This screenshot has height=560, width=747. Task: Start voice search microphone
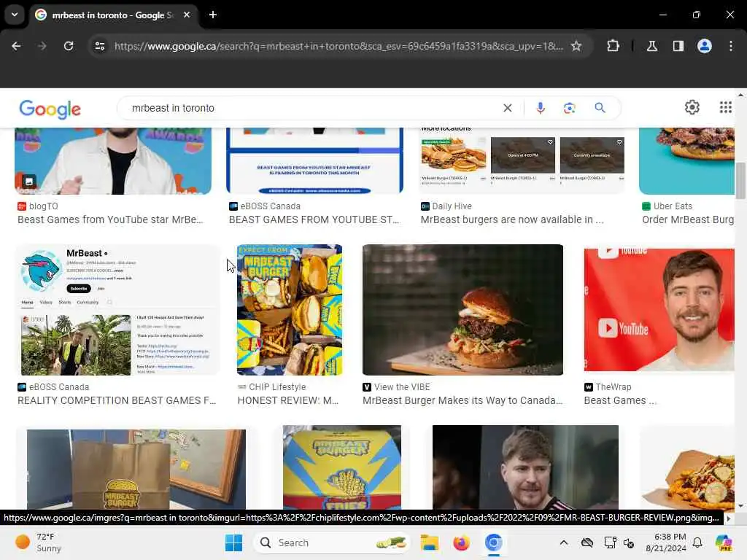541,108
